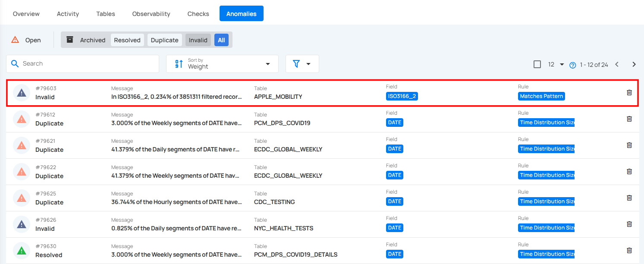644x264 pixels.
Task: Delete anomaly #79626 with trash icon
Action: tap(629, 224)
